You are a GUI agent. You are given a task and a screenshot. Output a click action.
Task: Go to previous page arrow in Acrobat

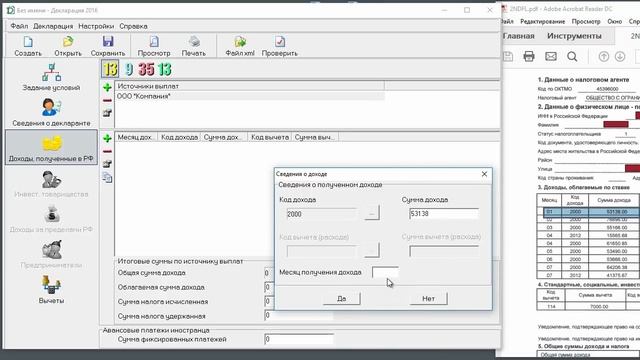pyautogui.click(x=604, y=56)
